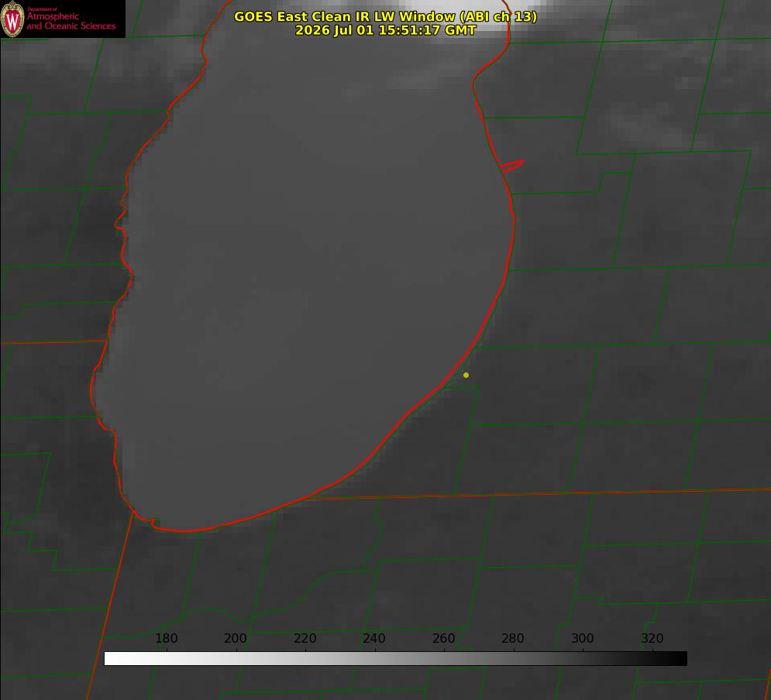Image resolution: width=771 pixels, height=700 pixels.
Task: Click the small red spit outline on shoreline
Action: click(x=512, y=166)
